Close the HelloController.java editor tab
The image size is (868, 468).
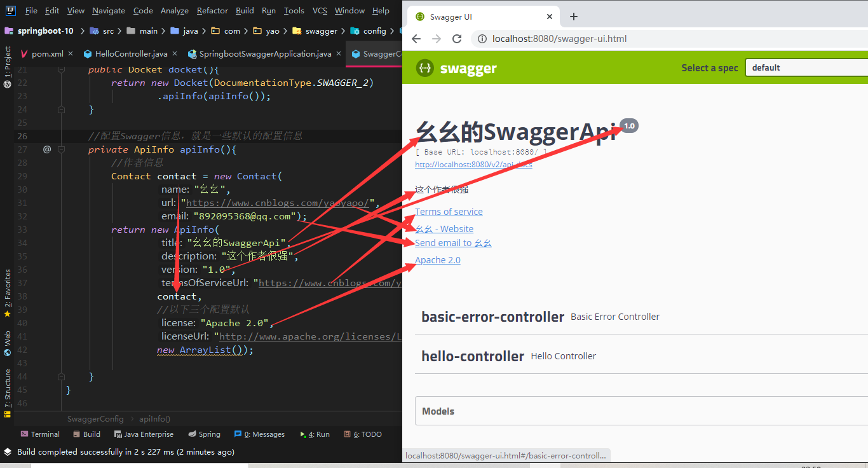(x=174, y=54)
